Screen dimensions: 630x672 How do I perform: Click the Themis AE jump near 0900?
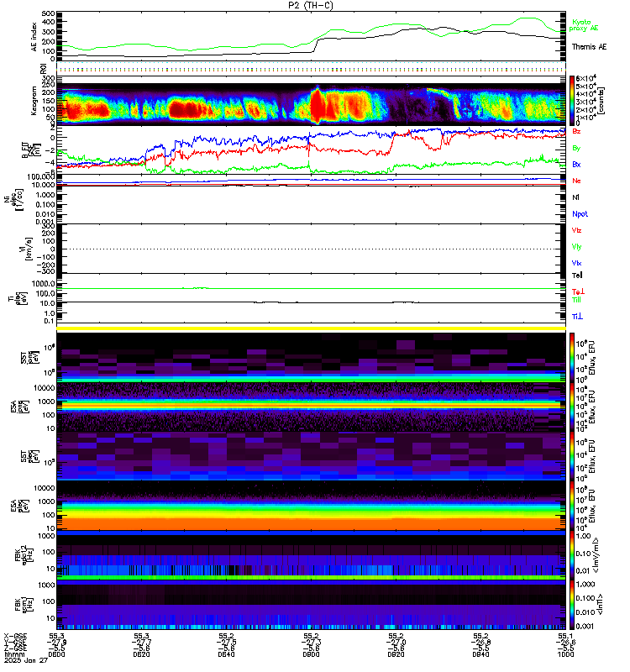point(317,45)
